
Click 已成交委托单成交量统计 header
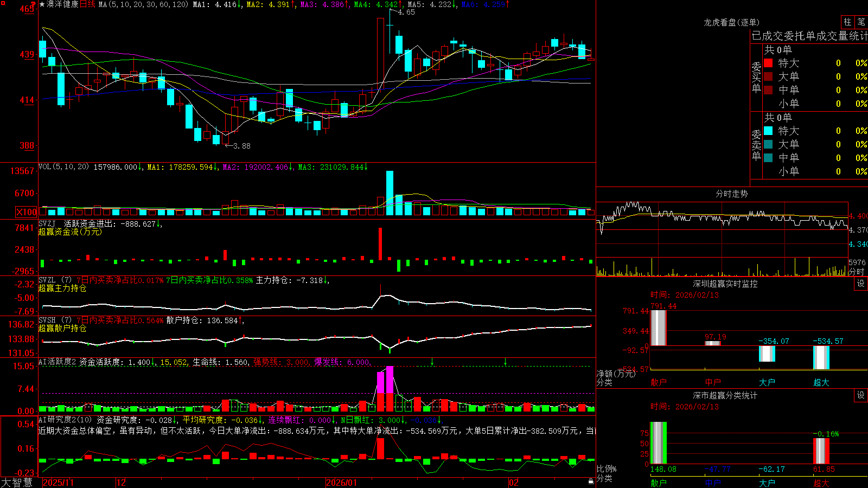(x=809, y=36)
